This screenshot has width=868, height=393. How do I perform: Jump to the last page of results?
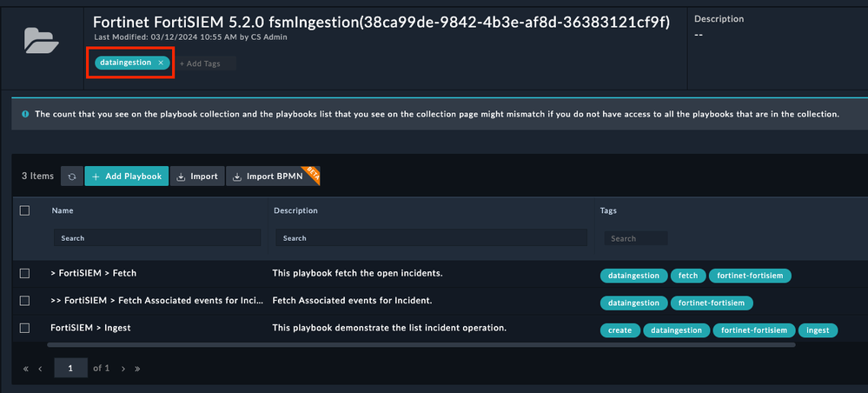(137, 369)
